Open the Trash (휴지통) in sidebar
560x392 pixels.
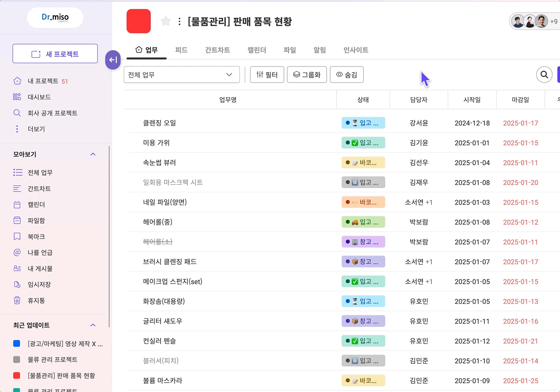[36, 301]
